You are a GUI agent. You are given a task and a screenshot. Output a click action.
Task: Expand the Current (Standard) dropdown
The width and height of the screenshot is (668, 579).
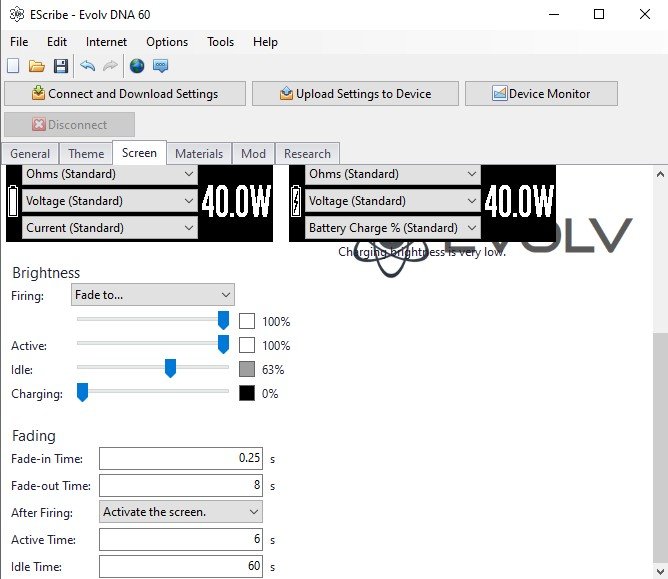pyautogui.click(x=110, y=228)
